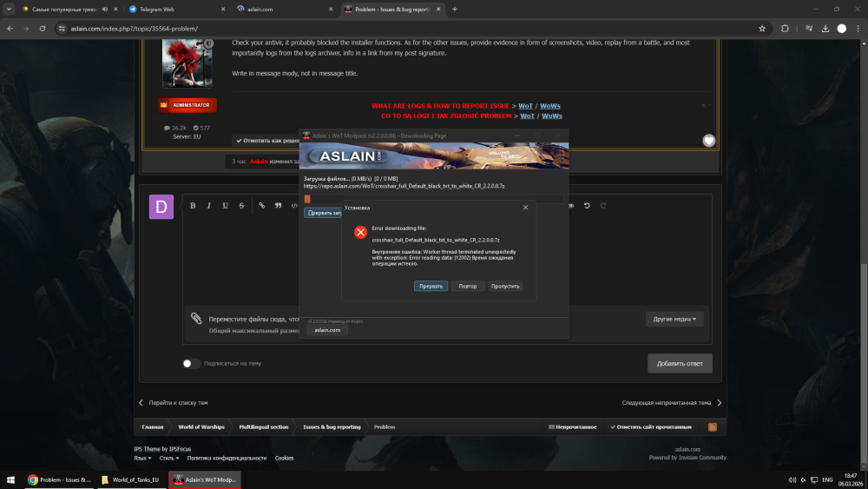Click Следующая непрочитанная тема link
The width and height of the screenshot is (868, 489).
pos(672,403)
